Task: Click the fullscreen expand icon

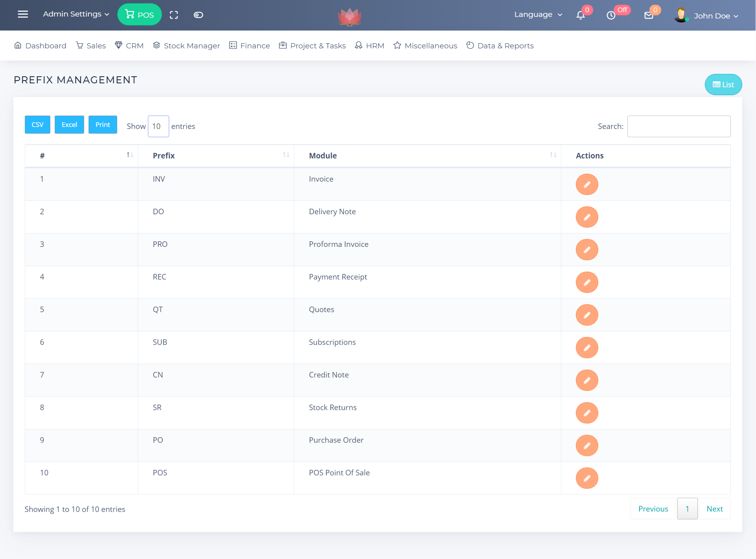Action: 174,15
